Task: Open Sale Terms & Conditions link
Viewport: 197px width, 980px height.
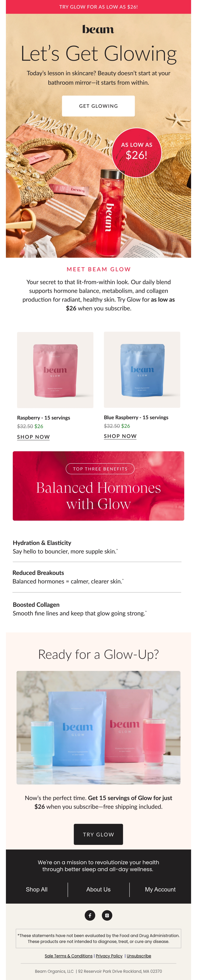Action: 69,956
